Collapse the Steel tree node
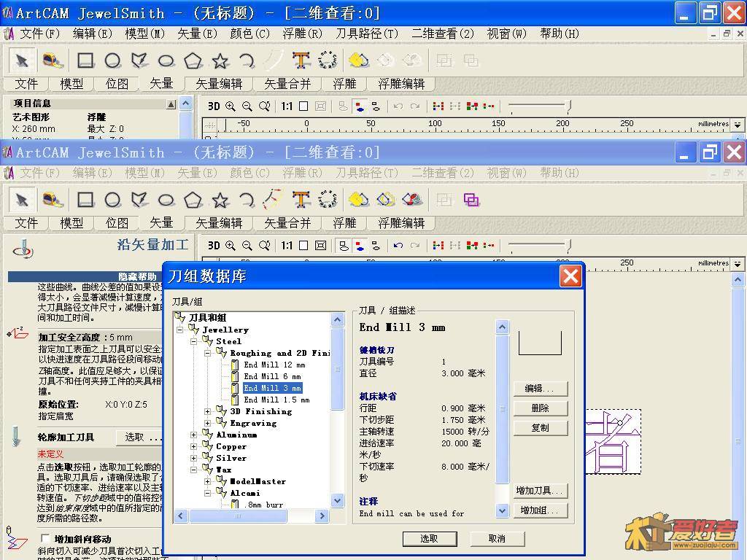Screen dimensions: 747x560 193,341
